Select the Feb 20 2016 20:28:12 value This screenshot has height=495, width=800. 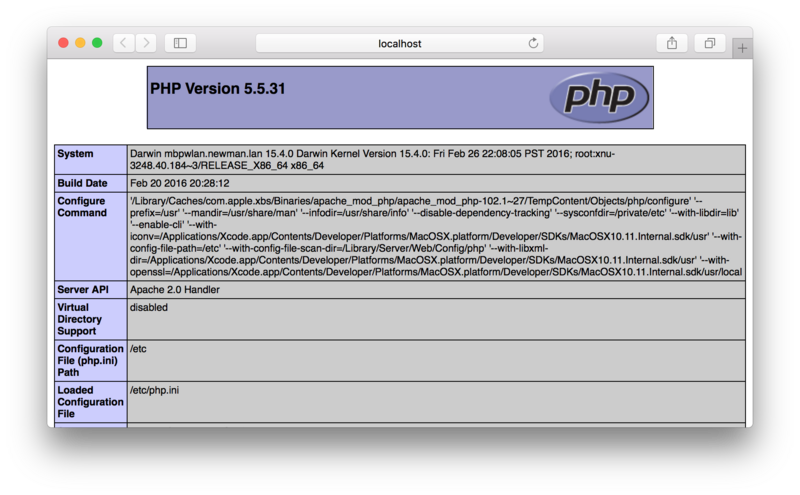click(x=180, y=183)
